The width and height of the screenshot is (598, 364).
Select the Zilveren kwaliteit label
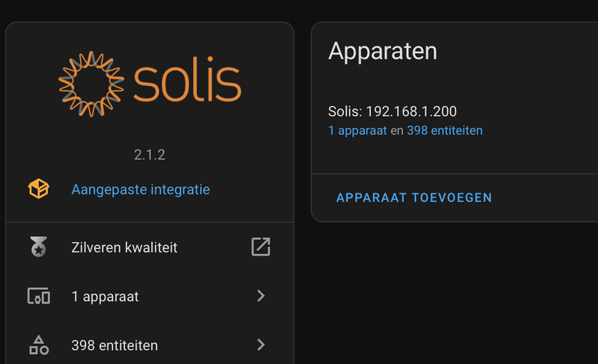click(124, 247)
